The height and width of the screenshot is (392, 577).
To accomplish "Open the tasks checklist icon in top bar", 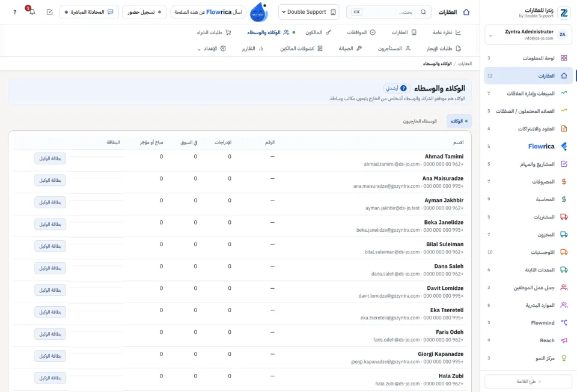I will [50, 12].
